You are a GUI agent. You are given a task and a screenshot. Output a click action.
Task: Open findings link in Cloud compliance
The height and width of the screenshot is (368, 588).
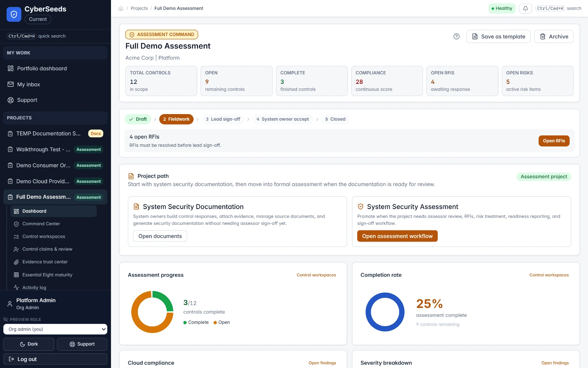[322, 363]
